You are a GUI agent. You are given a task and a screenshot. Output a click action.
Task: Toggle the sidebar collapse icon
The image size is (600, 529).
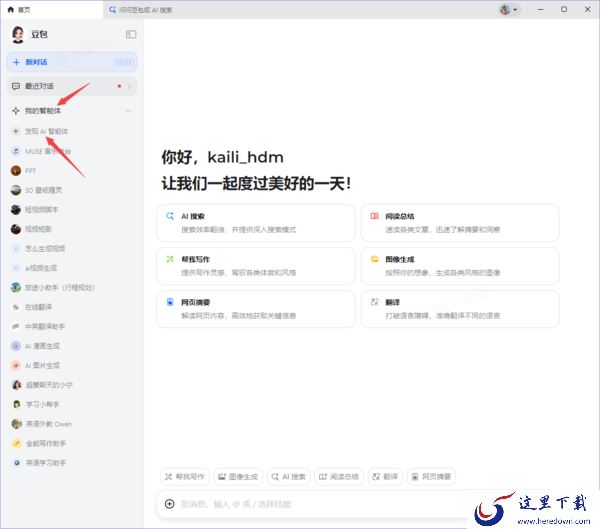coord(131,34)
